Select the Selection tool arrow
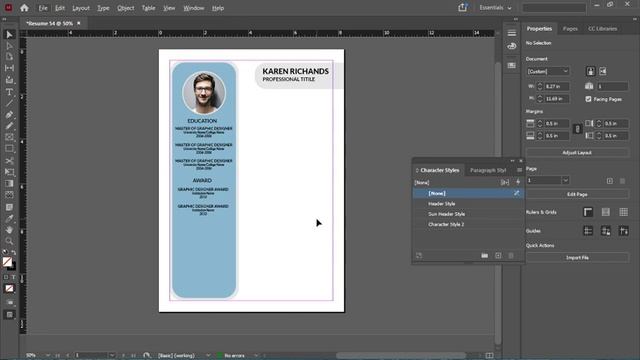 point(9,35)
